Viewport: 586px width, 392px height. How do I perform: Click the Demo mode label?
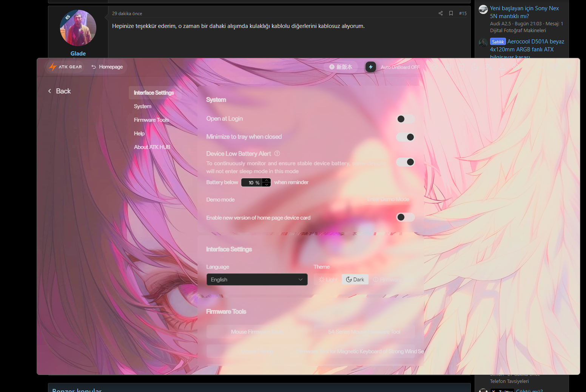point(221,199)
